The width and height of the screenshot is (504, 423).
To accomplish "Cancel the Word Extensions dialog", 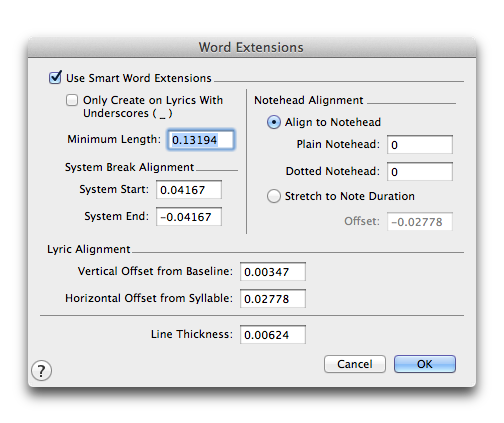I will [355, 364].
